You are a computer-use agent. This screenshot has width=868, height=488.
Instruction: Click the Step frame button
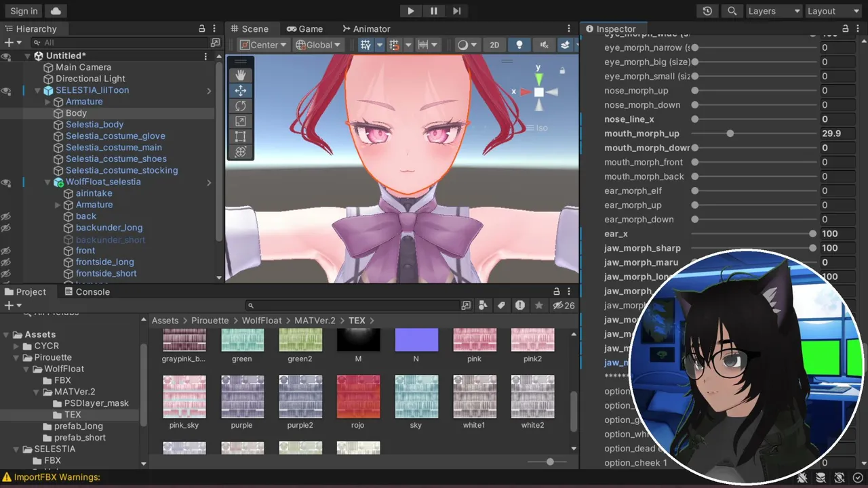457,11
